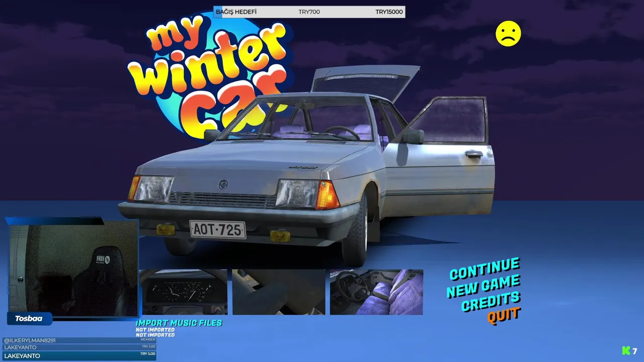Open the dashboard gauges thumbnail

tap(184, 292)
